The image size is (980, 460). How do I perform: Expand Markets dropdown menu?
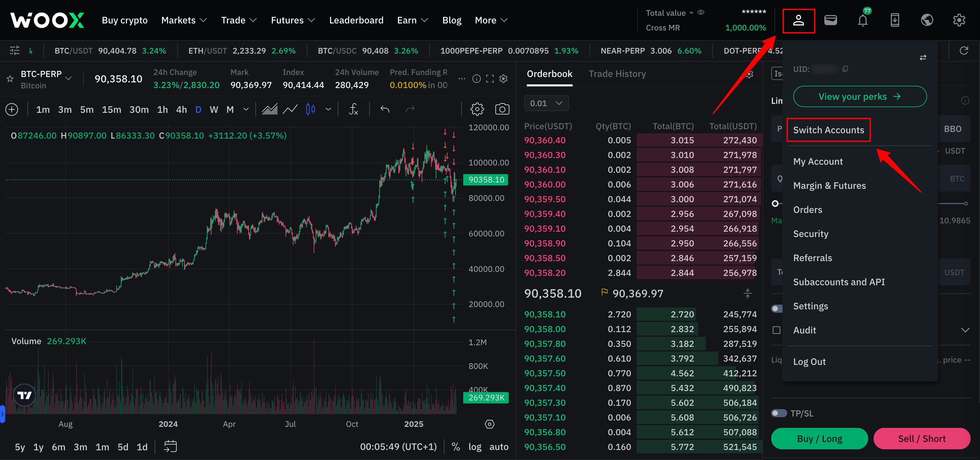(x=184, y=20)
